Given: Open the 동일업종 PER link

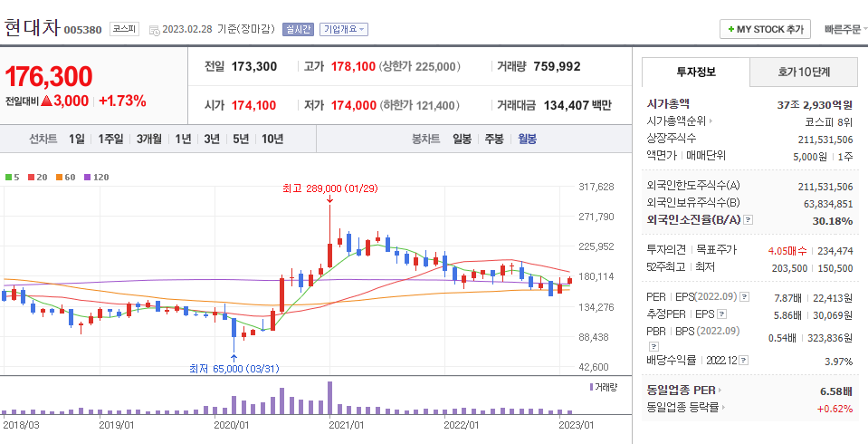Looking at the screenshot, I should point(683,391).
